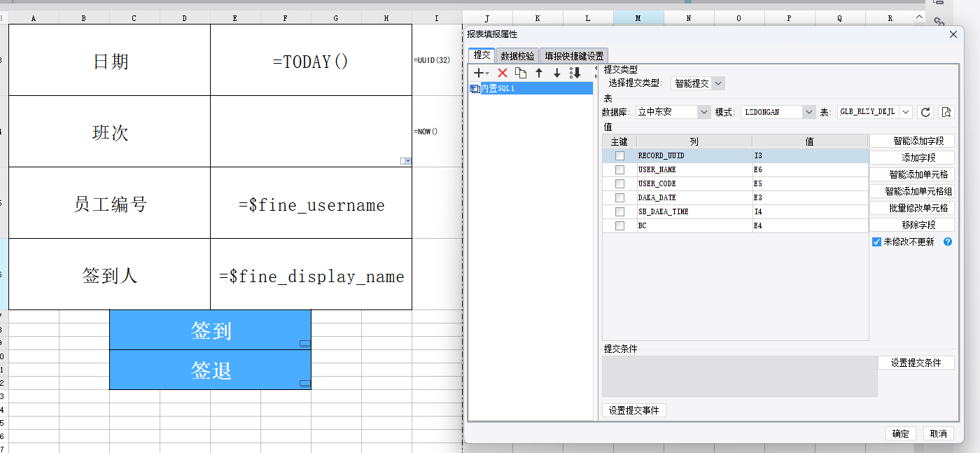Viewport: 980px width, 453px height.
Task: Click the preview table data icon
Action: pos(946,112)
